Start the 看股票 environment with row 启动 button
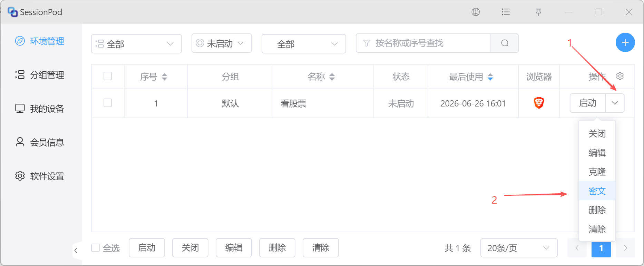644x266 pixels. [x=587, y=103]
